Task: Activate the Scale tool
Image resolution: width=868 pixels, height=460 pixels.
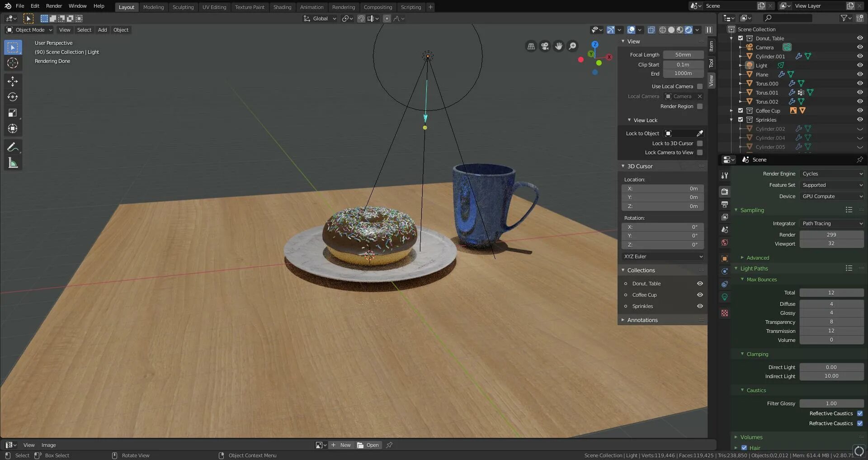Action: click(x=13, y=113)
